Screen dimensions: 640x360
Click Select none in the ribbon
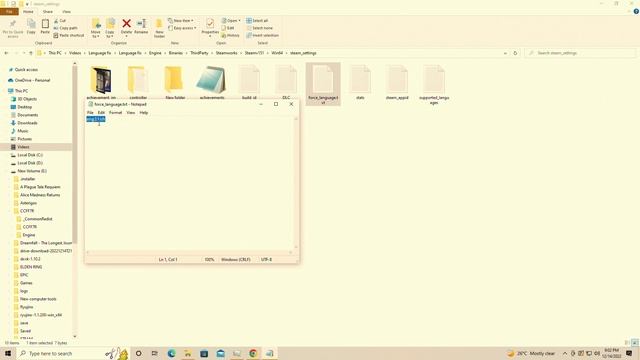pos(259,28)
